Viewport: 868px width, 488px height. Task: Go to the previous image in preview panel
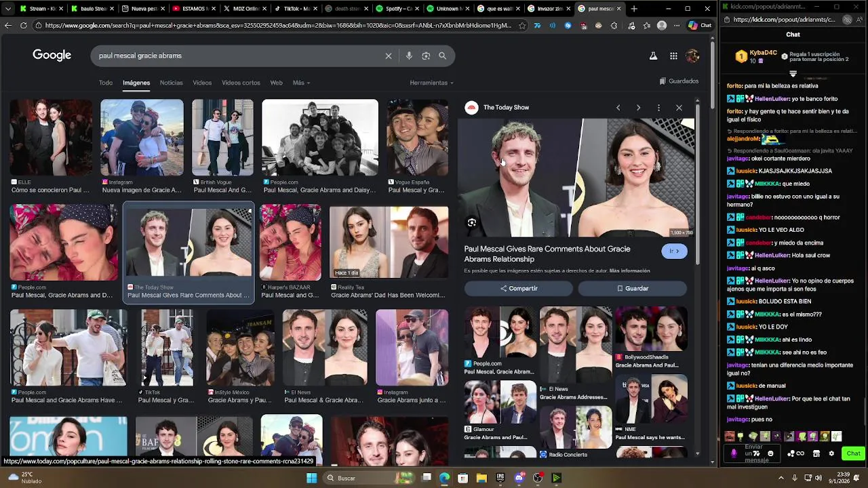coord(618,108)
